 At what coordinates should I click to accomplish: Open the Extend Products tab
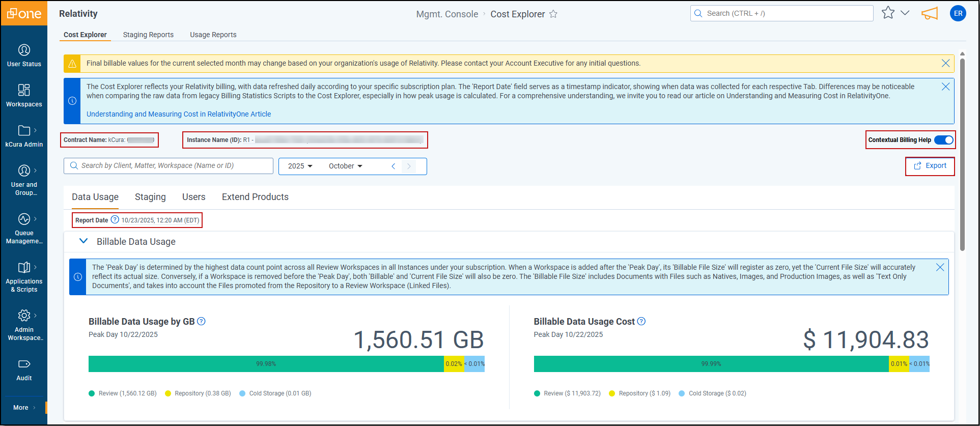255,197
